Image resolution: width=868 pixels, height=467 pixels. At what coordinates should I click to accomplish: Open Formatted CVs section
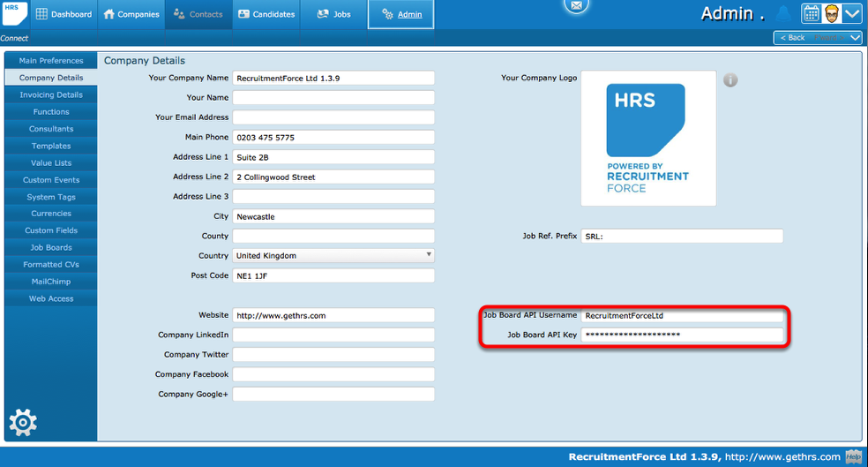[x=51, y=264]
